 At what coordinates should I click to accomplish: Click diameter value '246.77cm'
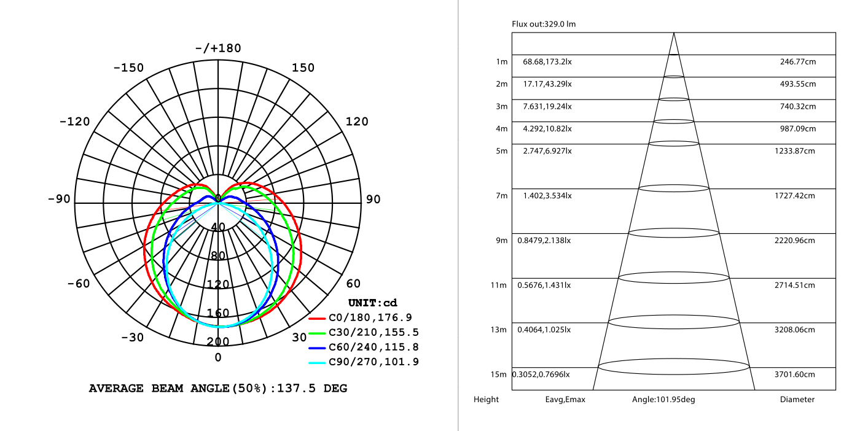(798, 62)
